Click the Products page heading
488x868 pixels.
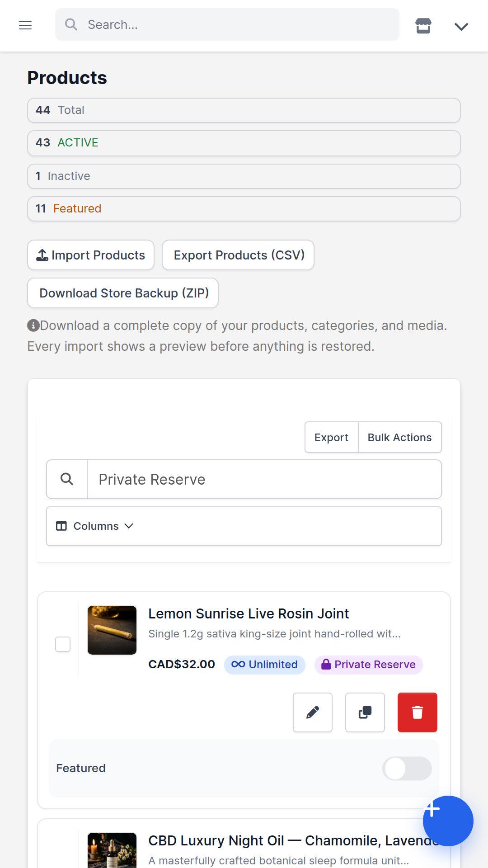click(67, 78)
